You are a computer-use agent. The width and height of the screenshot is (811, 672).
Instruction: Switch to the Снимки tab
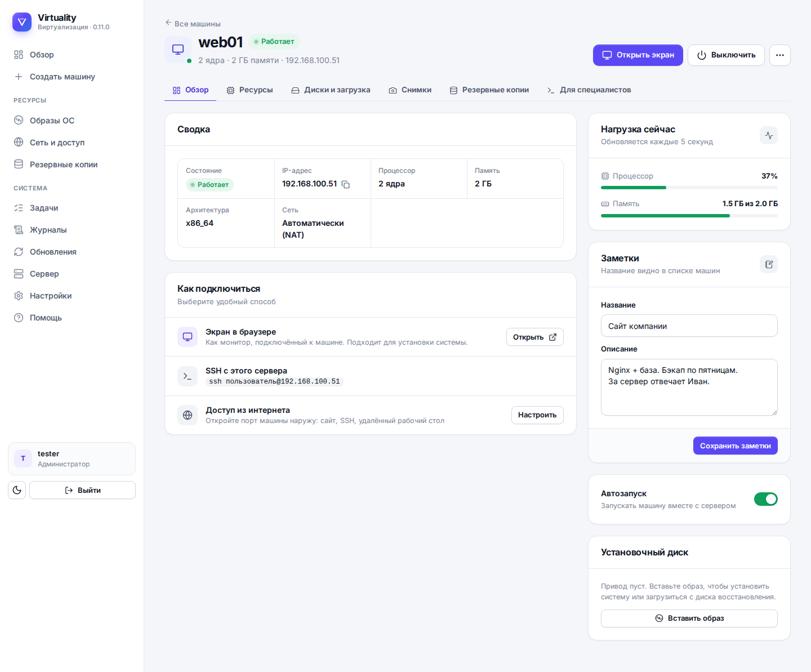(410, 90)
